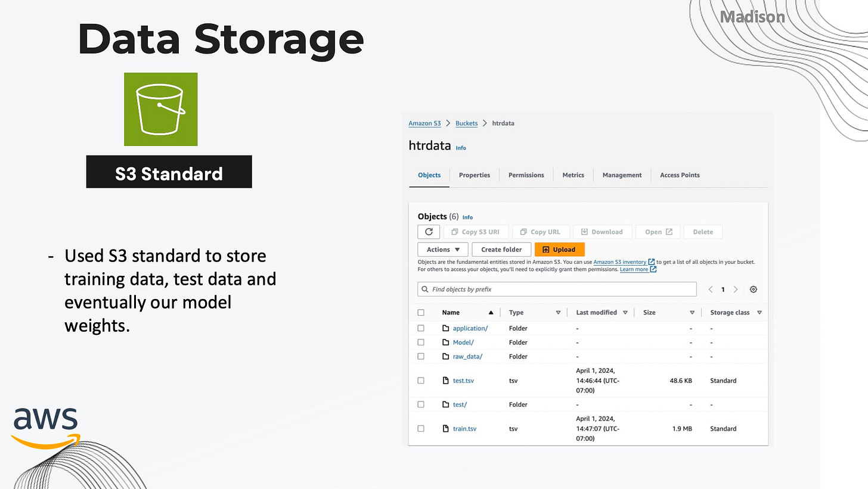Check the box for application/ row
Screen dimensions: 868x489
[x=421, y=328]
